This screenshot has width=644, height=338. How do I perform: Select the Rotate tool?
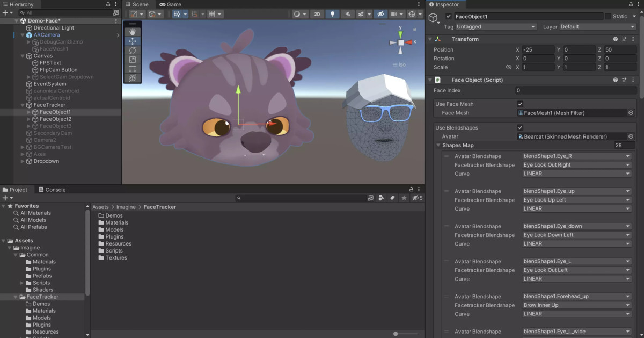point(133,51)
